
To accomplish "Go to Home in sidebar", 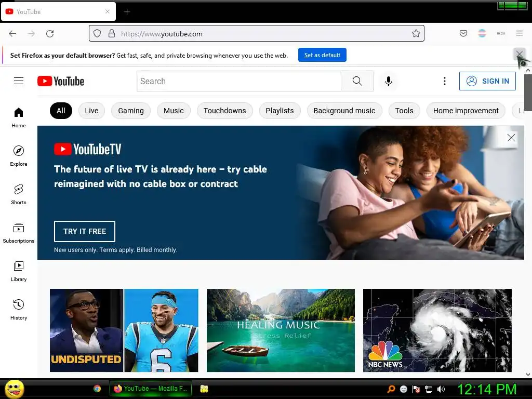I will point(19,118).
